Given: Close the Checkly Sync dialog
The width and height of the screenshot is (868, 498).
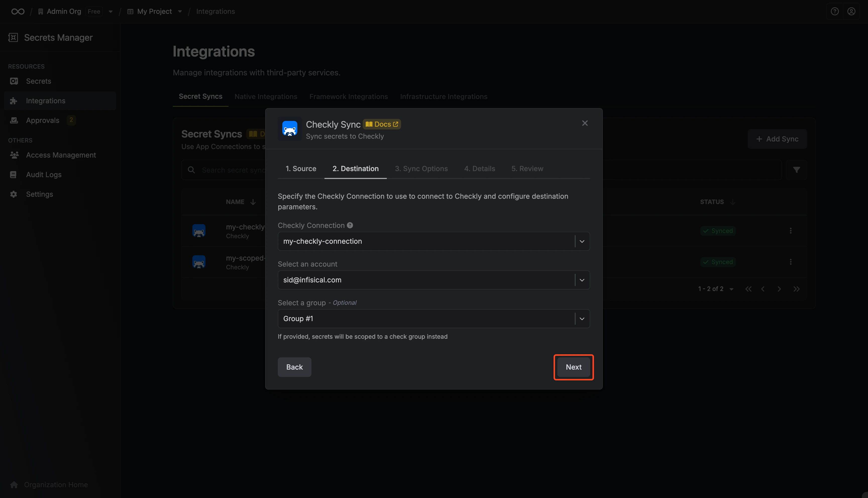Looking at the screenshot, I should click(x=585, y=123).
